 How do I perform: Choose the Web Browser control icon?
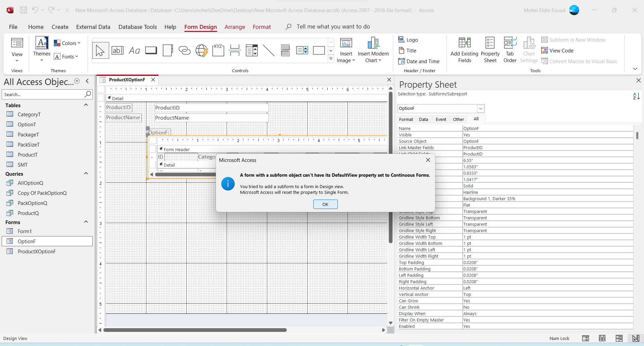[201, 50]
